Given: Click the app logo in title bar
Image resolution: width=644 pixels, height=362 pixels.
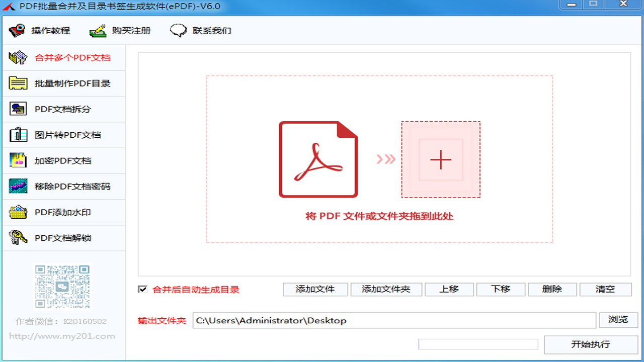Looking at the screenshot, I should (x=8, y=7).
